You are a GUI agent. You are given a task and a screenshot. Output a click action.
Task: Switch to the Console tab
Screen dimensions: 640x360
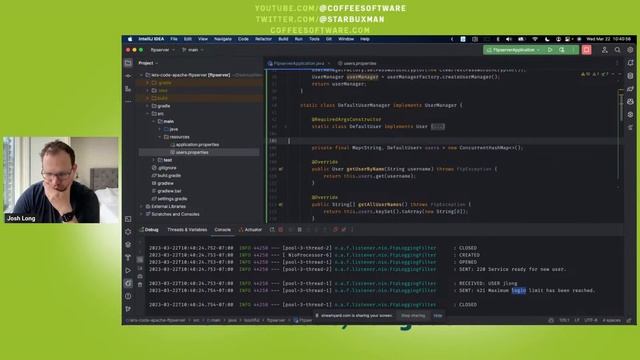(222, 230)
